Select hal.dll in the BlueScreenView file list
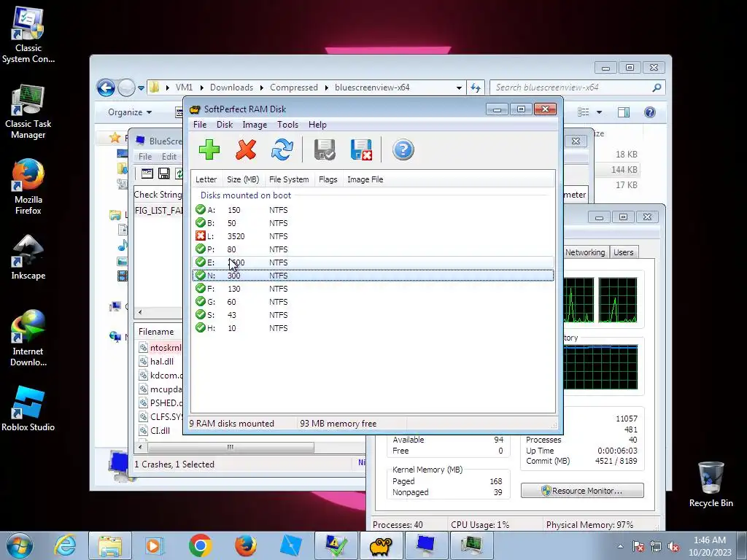This screenshot has height=560, width=747. (x=161, y=362)
